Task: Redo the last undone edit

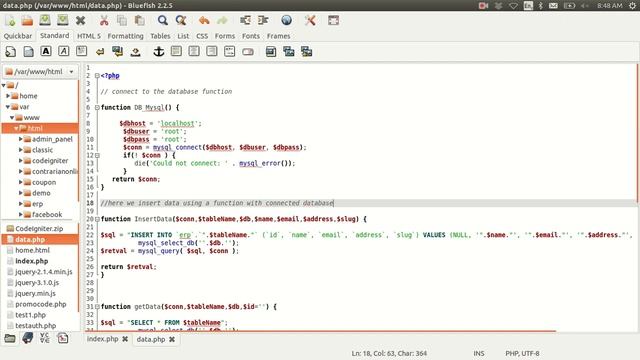Action: [x=222, y=20]
